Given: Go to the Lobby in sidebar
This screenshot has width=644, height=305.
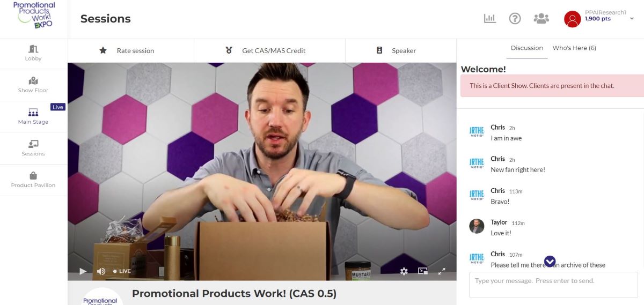Looking at the screenshot, I should (33, 53).
